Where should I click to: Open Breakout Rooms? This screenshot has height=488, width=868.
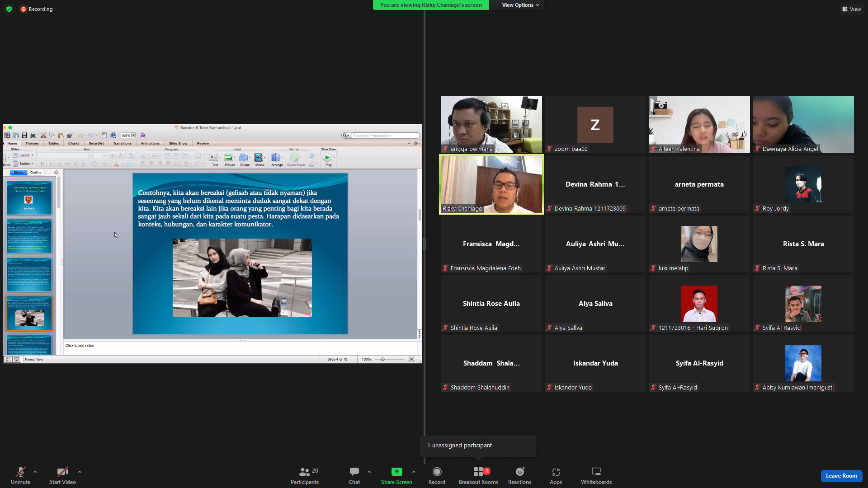pos(478,476)
